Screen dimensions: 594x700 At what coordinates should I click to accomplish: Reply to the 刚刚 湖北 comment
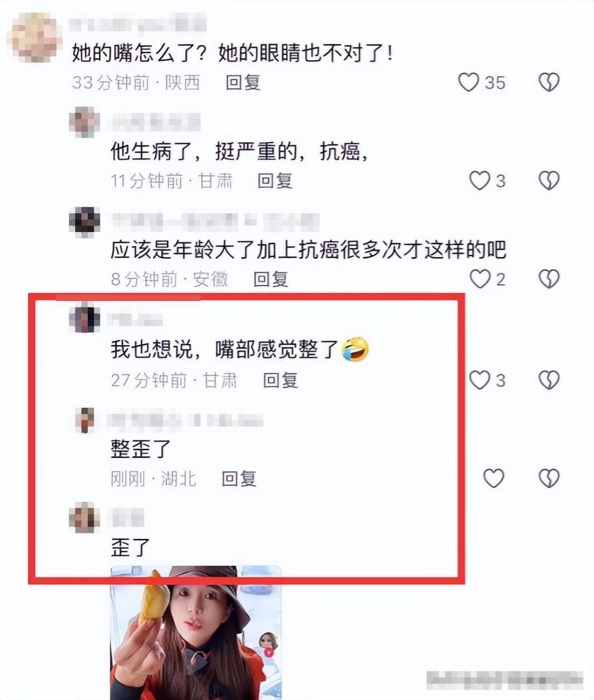pyautogui.click(x=239, y=478)
